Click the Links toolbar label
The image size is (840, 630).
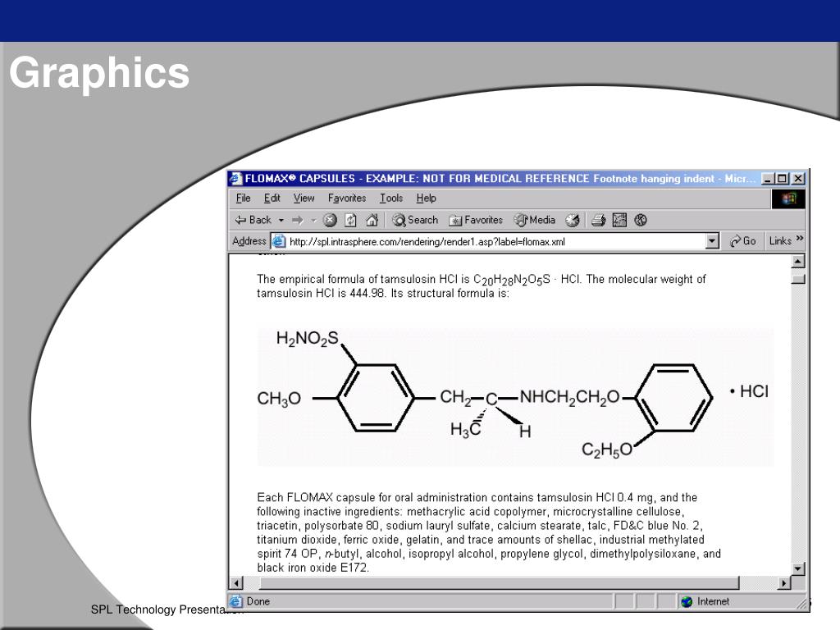(780, 241)
